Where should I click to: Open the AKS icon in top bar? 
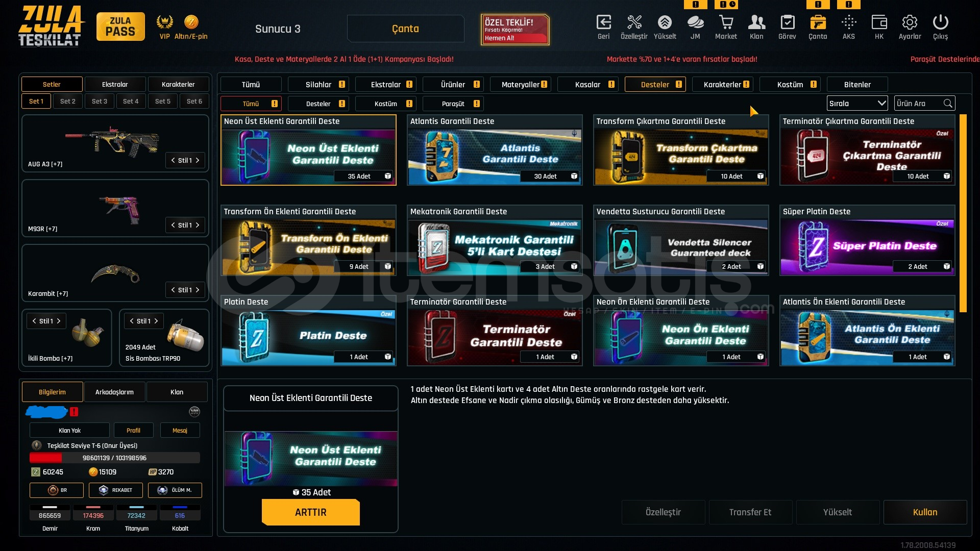[x=848, y=22]
